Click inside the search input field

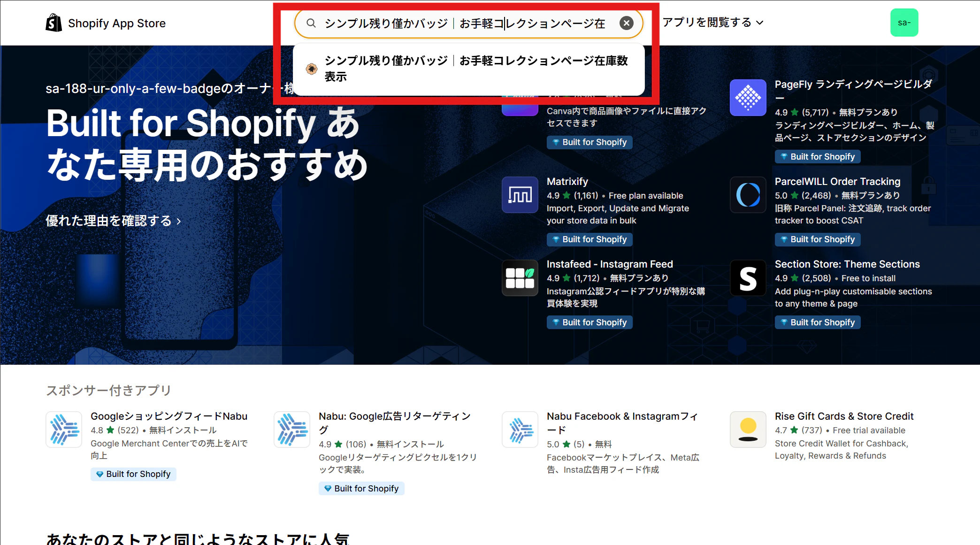coord(468,23)
